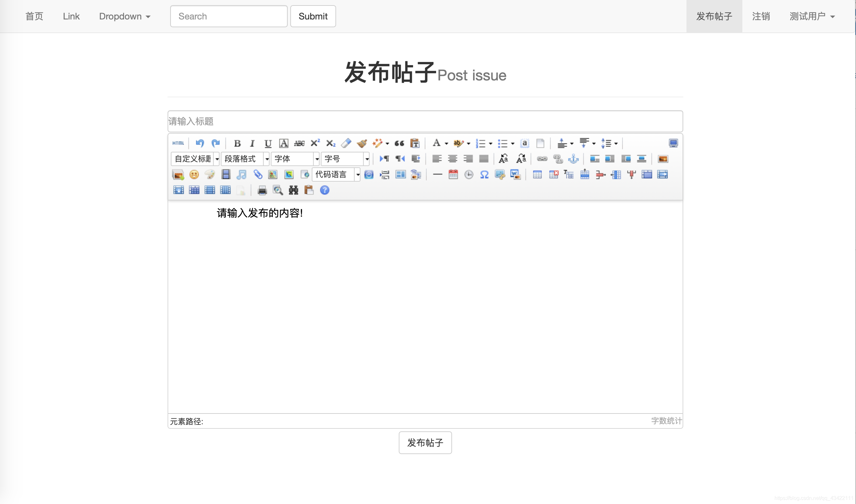Open the help dialog with the question mark icon
856x504 pixels.
325,190
